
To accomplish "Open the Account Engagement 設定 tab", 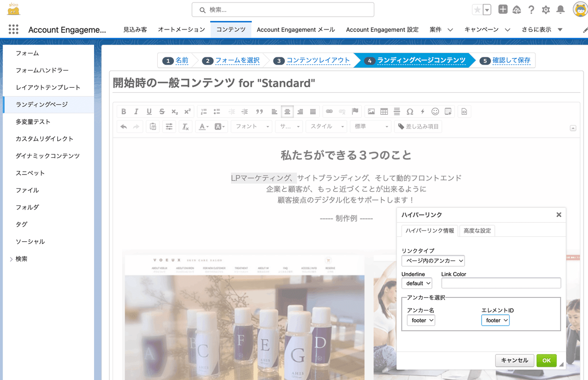I will 382,29.
